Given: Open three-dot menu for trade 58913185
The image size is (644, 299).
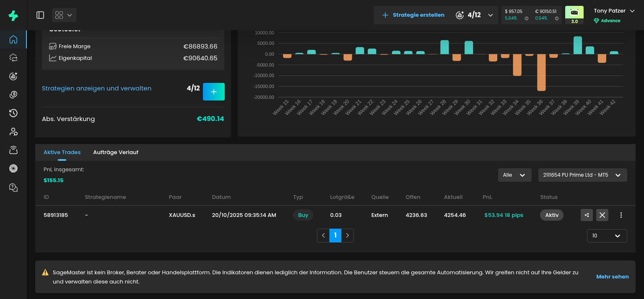Looking at the screenshot, I should coord(621,215).
